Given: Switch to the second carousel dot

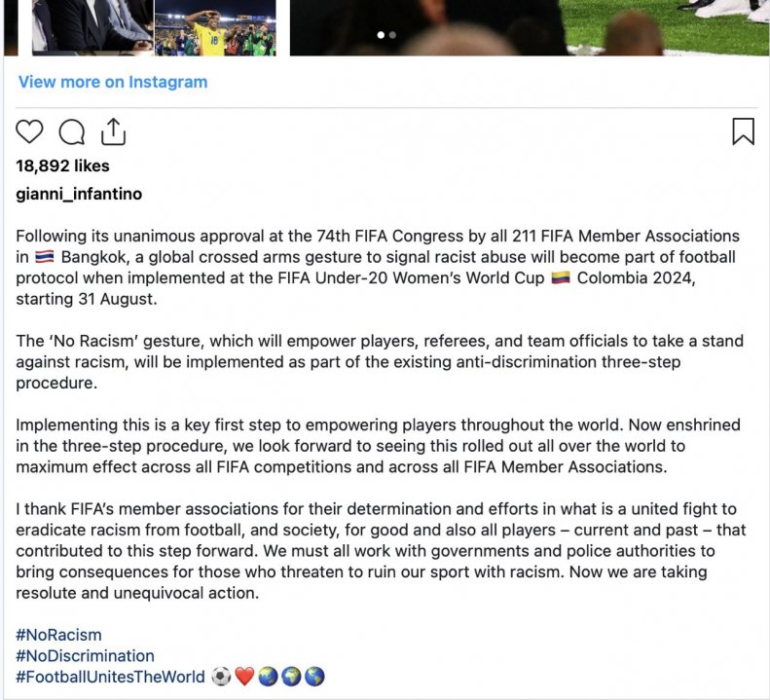Looking at the screenshot, I should point(392,35).
